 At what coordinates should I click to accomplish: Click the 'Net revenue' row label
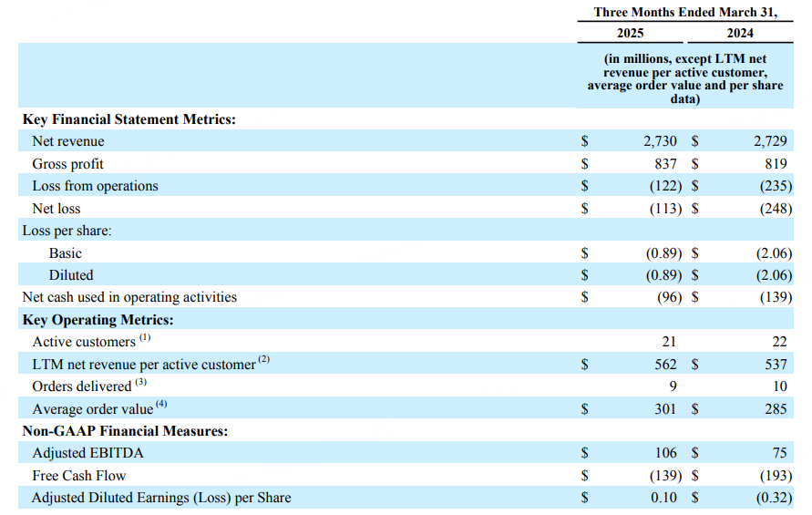click(x=67, y=141)
